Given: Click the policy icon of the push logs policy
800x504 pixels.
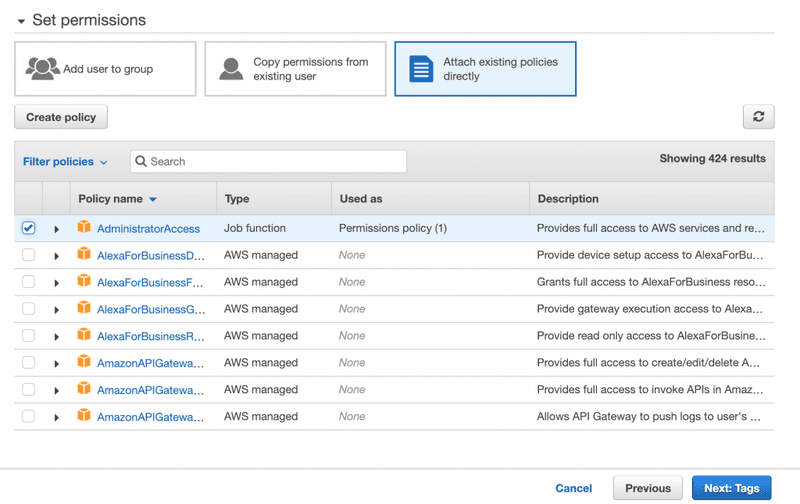Looking at the screenshot, I should click(x=84, y=416).
